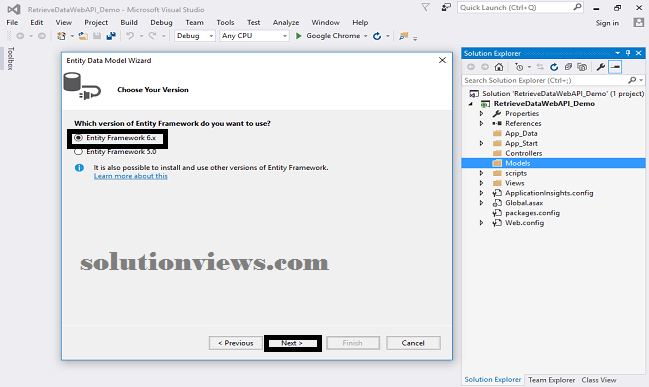This screenshot has width=649, height=387.
Task: Open the Project menu
Action: click(96, 22)
